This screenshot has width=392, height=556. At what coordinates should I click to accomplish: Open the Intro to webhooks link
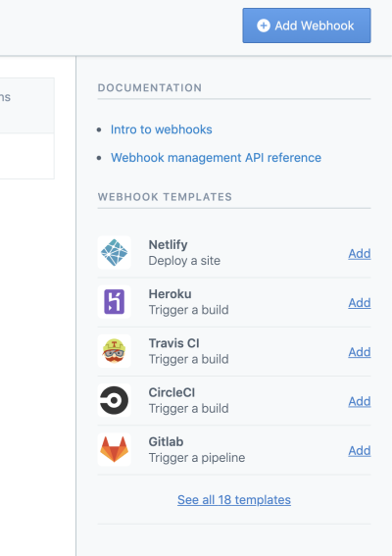(x=162, y=129)
